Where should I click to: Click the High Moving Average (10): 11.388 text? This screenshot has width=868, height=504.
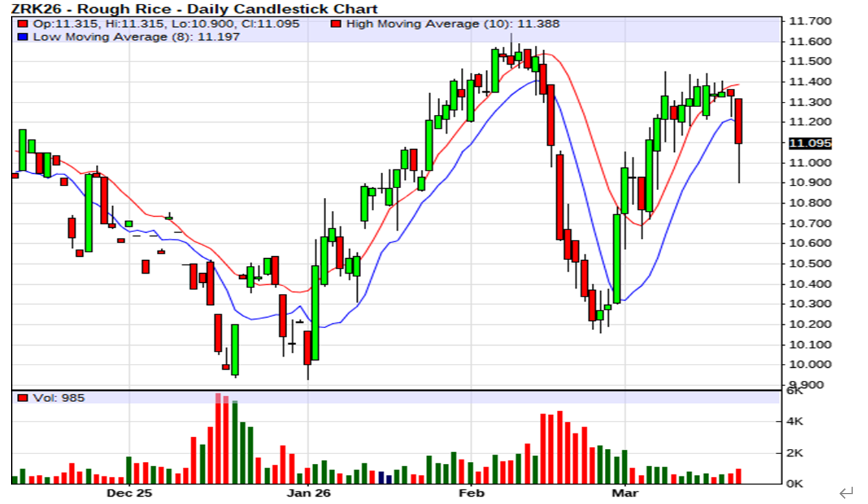[x=452, y=24]
